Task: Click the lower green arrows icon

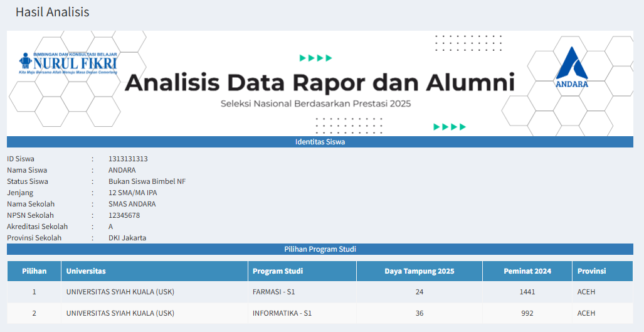Action: point(450,127)
